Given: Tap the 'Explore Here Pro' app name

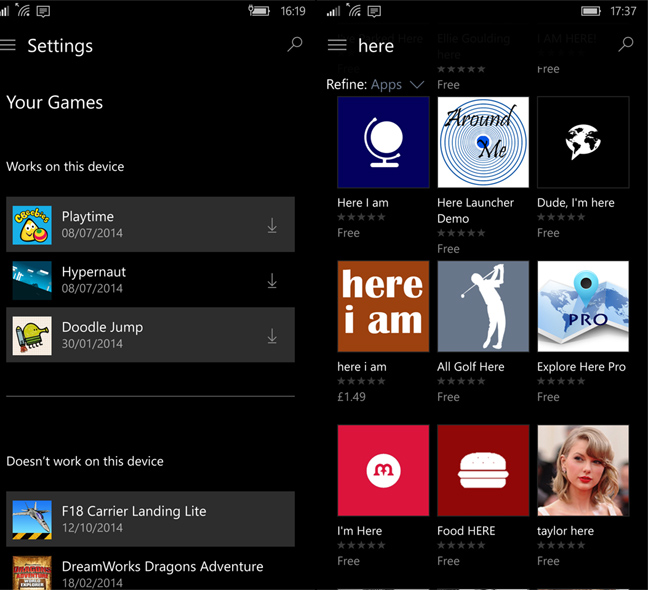Looking at the screenshot, I should pos(581,367).
